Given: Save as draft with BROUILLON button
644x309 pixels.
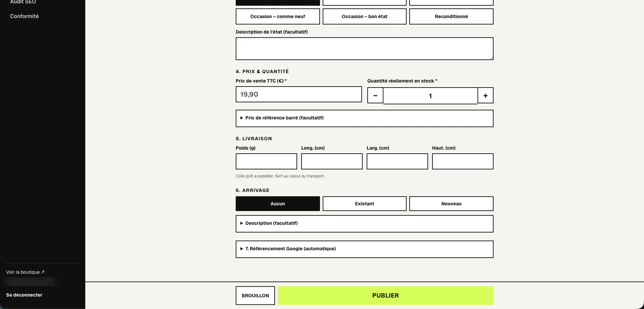Looking at the screenshot, I should (255, 296).
